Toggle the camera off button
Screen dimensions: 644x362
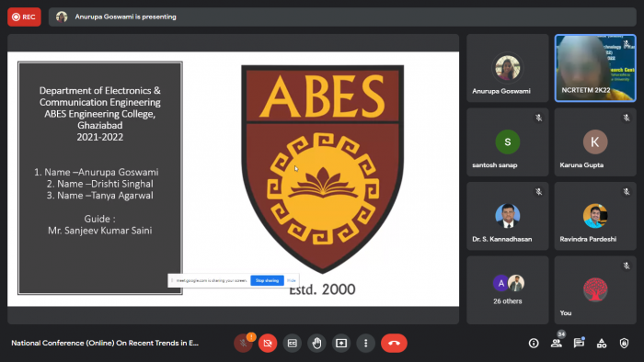[268, 343]
